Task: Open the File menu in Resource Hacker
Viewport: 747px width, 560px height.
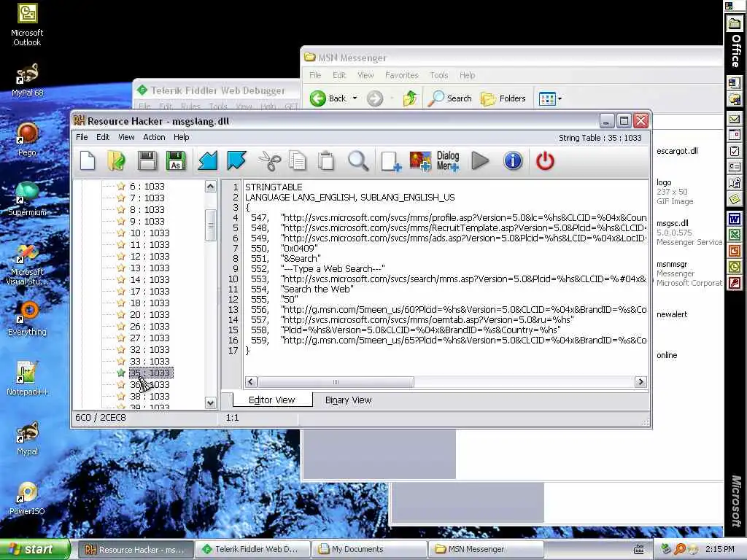Action: click(x=82, y=137)
